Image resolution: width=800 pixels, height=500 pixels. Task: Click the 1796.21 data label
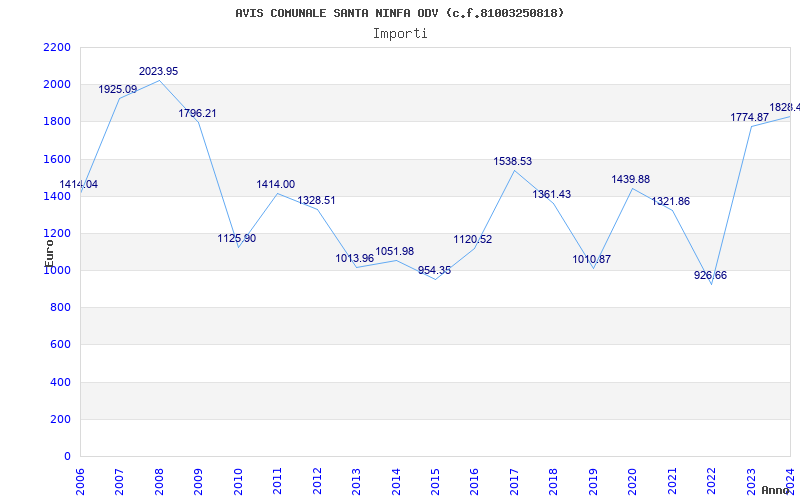[197, 113]
